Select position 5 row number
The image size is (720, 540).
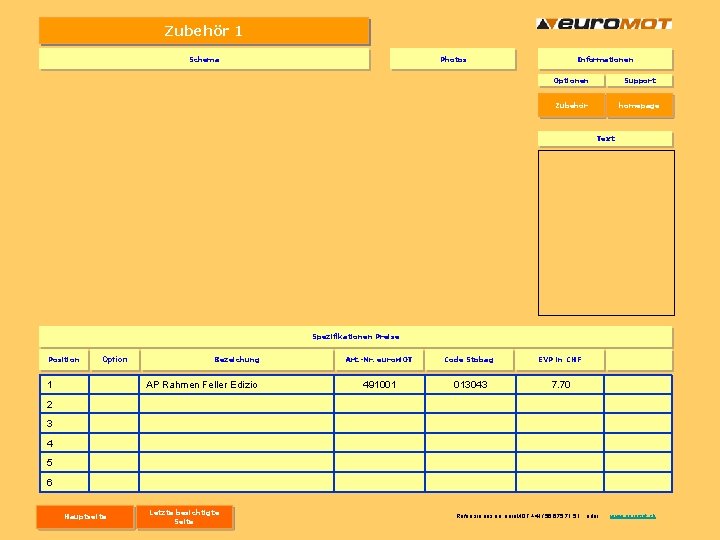[64, 462]
